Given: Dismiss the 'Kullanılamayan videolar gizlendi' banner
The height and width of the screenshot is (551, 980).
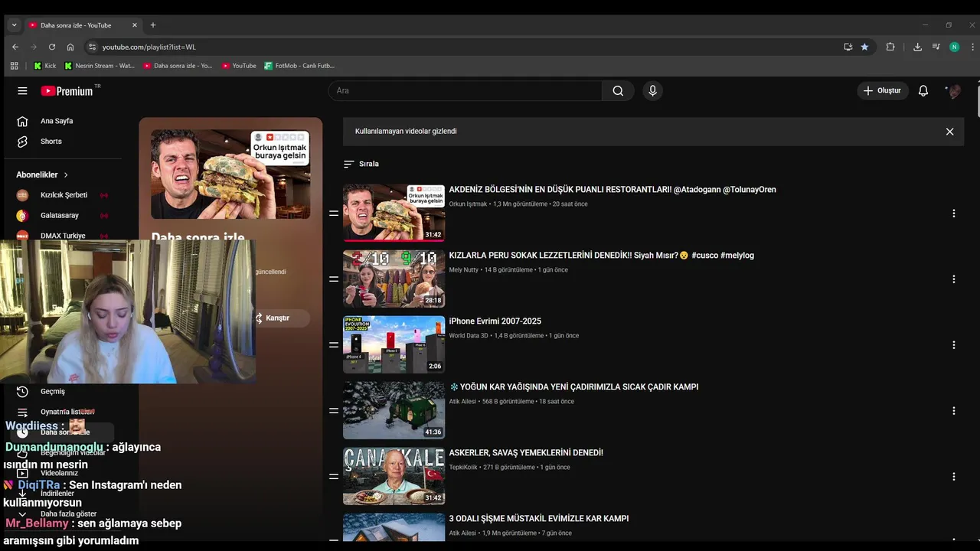Looking at the screenshot, I should pos(949,132).
